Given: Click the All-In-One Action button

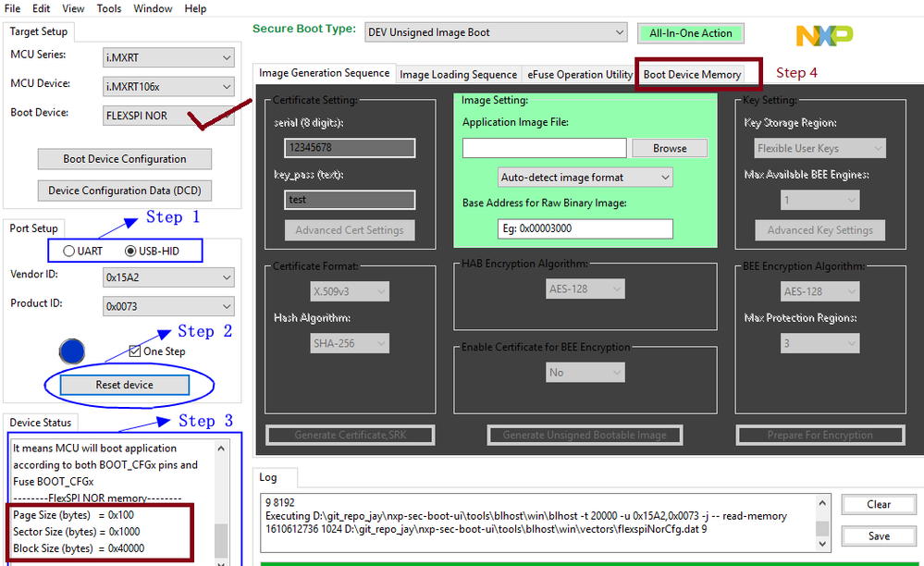Looking at the screenshot, I should click(x=691, y=33).
